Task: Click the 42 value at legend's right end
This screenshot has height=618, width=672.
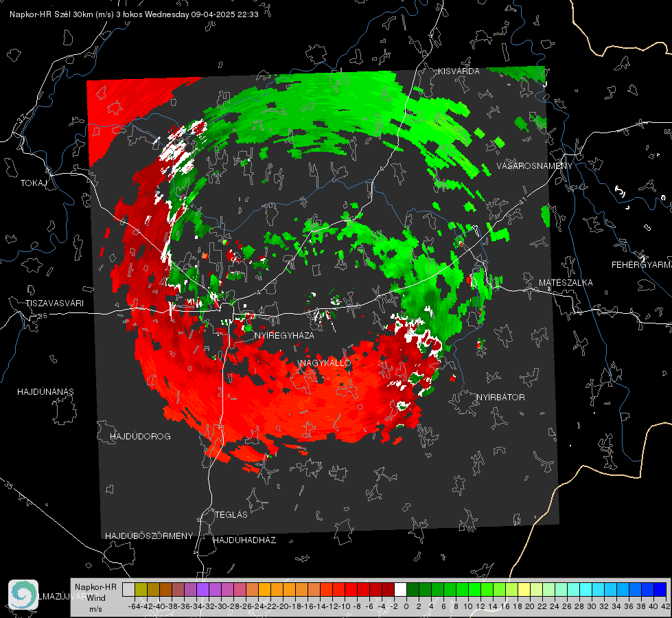Action: point(665,606)
